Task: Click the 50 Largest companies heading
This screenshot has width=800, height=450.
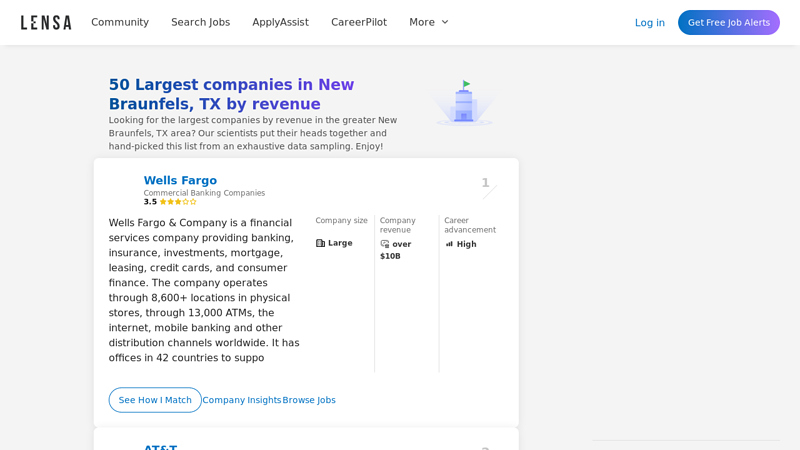Action: tap(231, 94)
